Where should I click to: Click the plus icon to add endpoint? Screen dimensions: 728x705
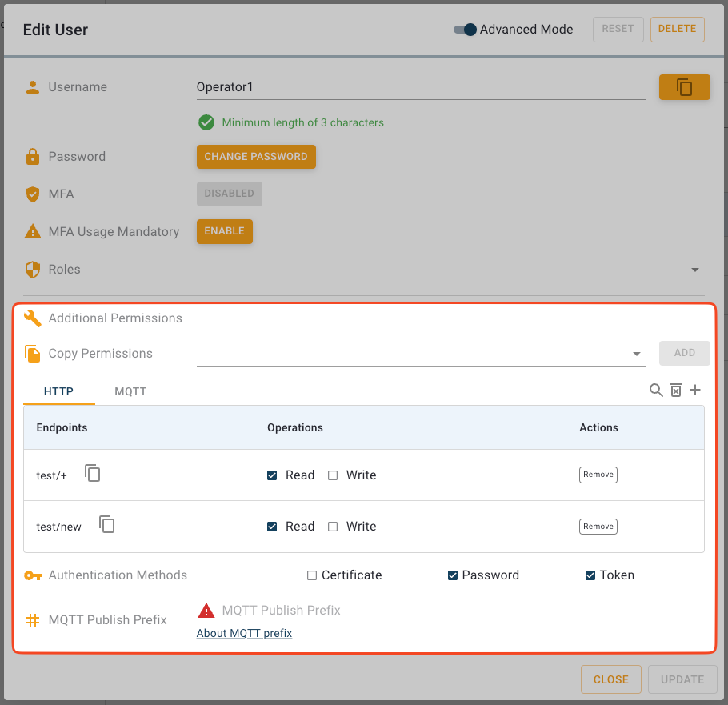(695, 390)
